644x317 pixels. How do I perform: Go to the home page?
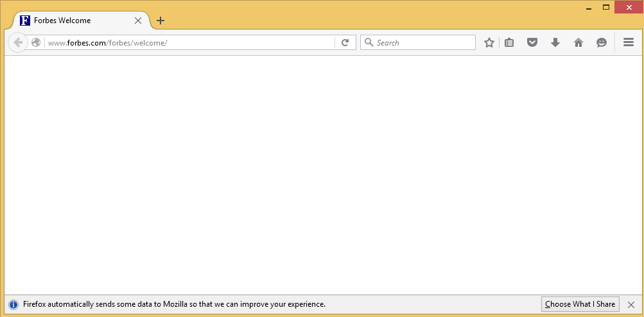coord(579,42)
